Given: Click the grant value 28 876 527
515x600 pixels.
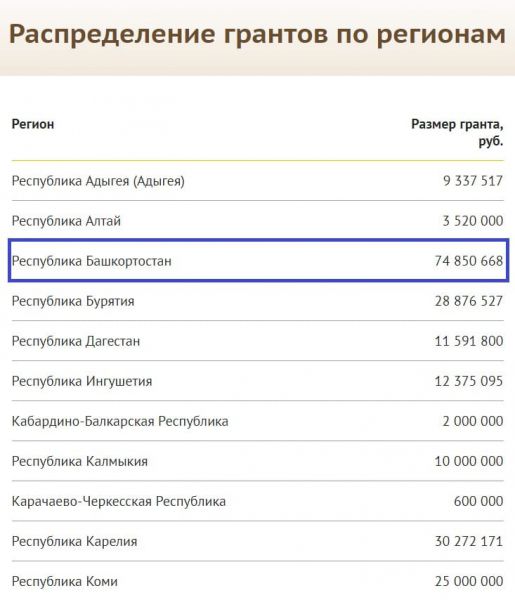Looking at the screenshot, I should point(469,301).
